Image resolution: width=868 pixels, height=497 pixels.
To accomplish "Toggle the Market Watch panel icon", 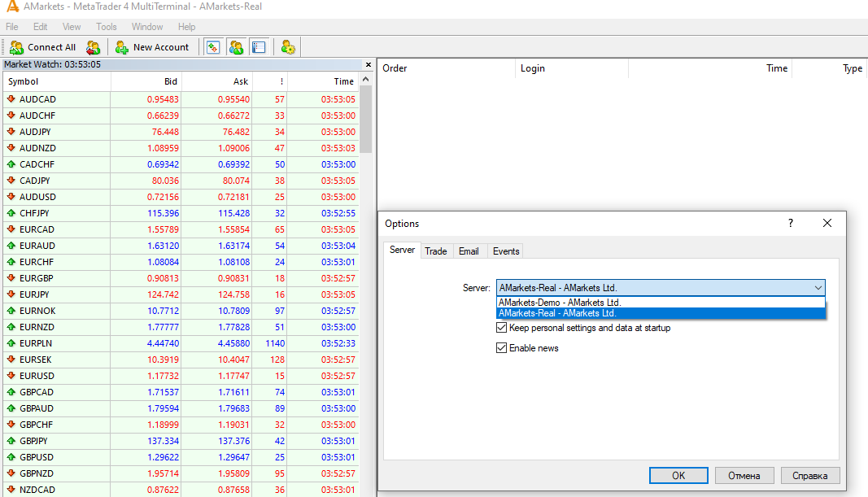I will pos(213,47).
